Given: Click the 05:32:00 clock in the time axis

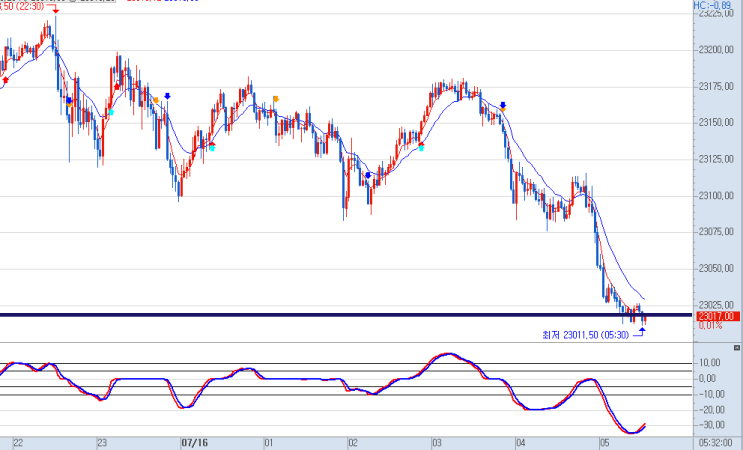Looking at the screenshot, I should click(x=716, y=443).
